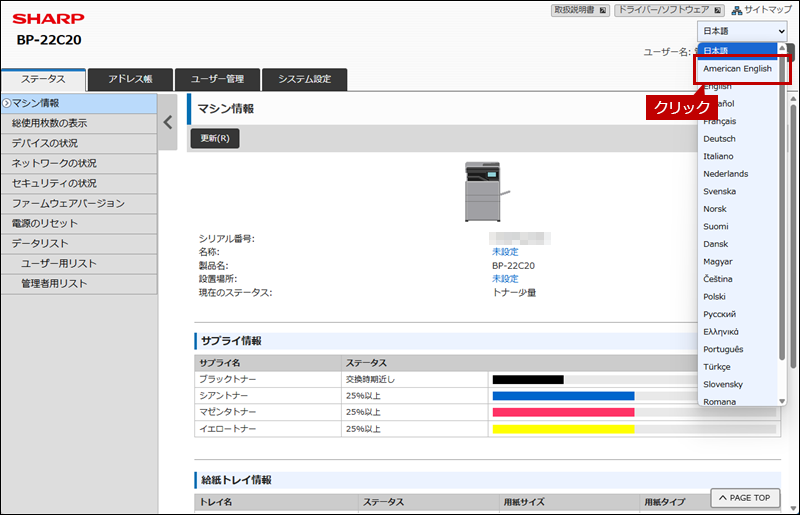
Task: Click the cyan toner level bar
Action: (x=563, y=396)
